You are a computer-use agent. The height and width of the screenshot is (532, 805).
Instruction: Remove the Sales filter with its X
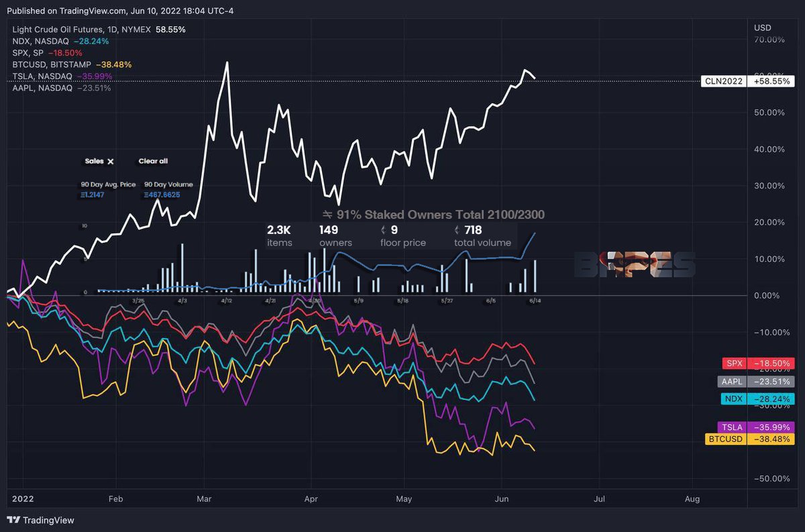(x=111, y=161)
